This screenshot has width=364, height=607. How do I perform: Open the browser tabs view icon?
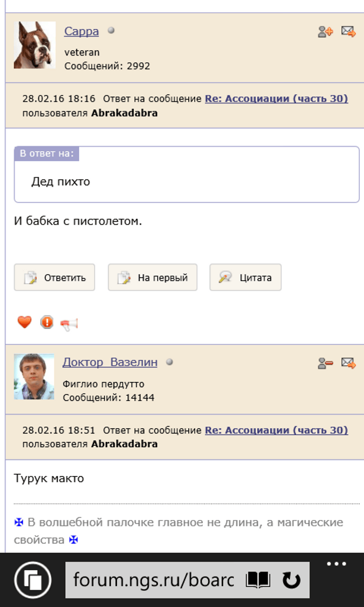click(33, 580)
